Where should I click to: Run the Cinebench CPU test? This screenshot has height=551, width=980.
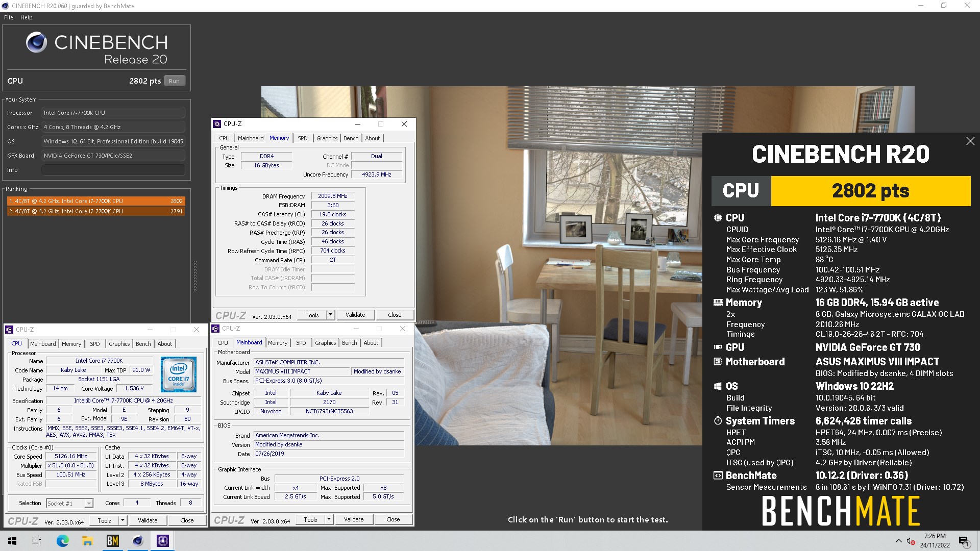175,81
